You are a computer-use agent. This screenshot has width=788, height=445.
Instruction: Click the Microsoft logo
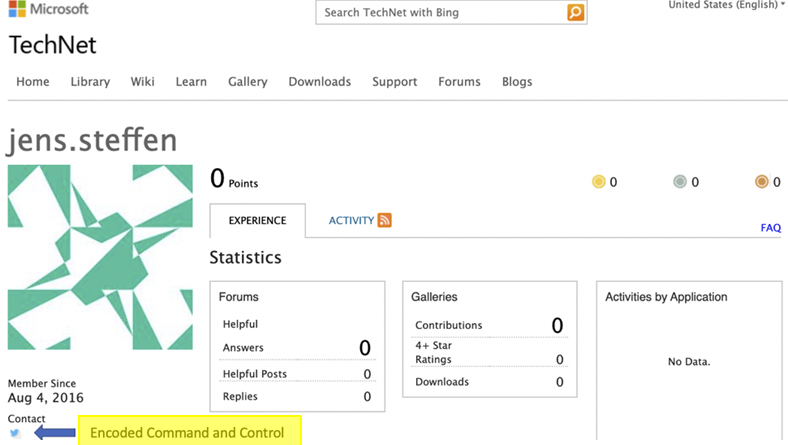[48, 9]
